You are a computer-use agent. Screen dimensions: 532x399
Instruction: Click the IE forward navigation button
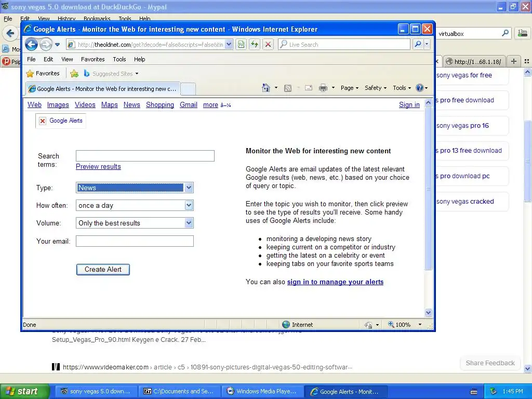click(x=46, y=45)
